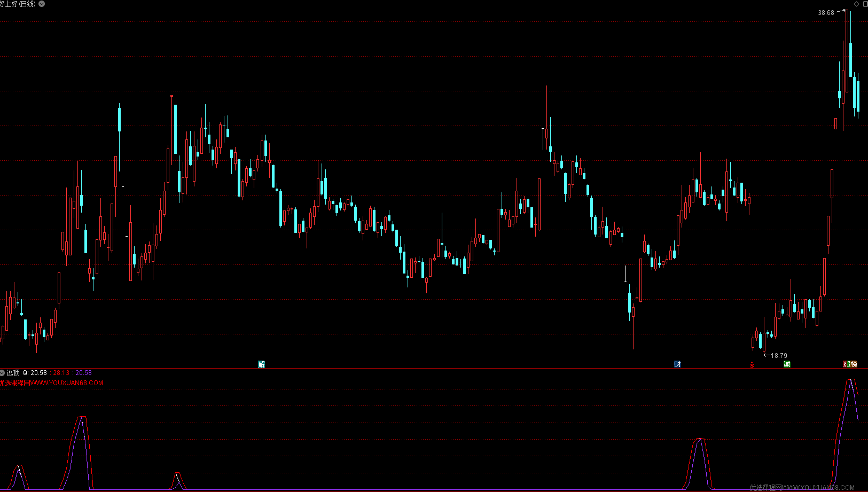Click the 减 event marker icon
The height and width of the screenshot is (492, 868).
coord(787,364)
